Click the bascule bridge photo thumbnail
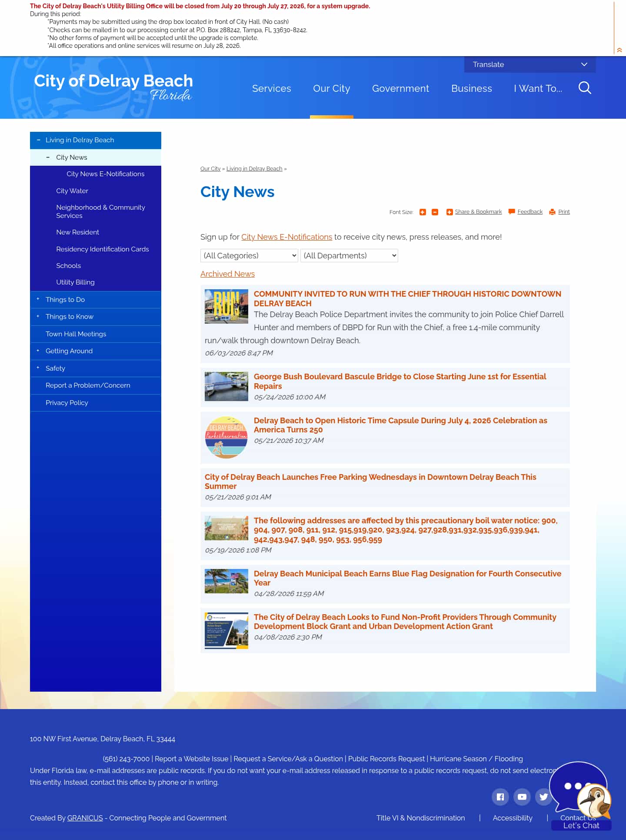This screenshot has height=840, width=626. 226,386
